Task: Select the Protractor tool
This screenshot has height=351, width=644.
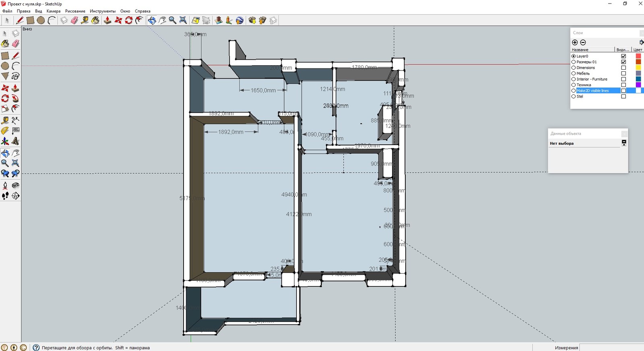Action: (x=5, y=131)
